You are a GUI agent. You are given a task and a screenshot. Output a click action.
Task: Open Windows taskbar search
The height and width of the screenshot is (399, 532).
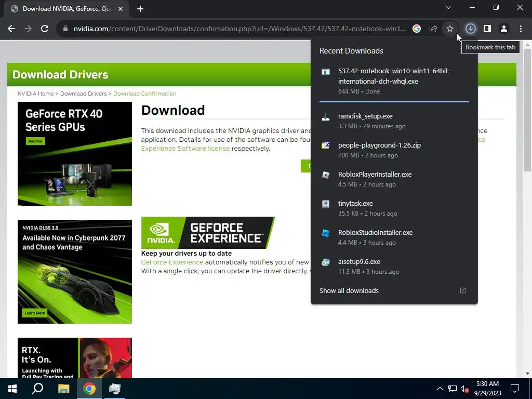(37, 389)
